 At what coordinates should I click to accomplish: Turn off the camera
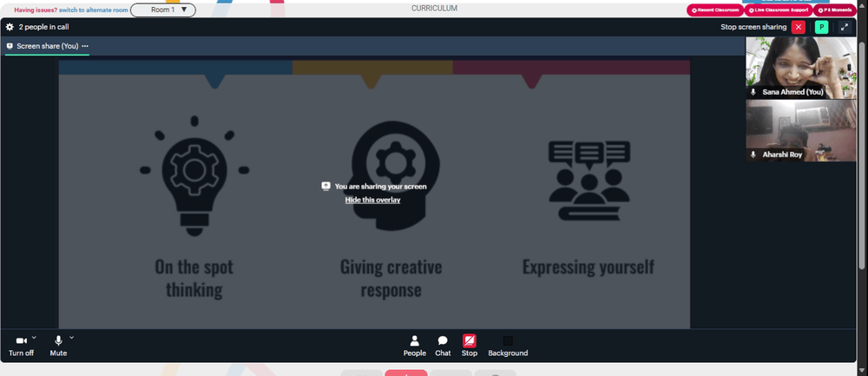point(21,346)
